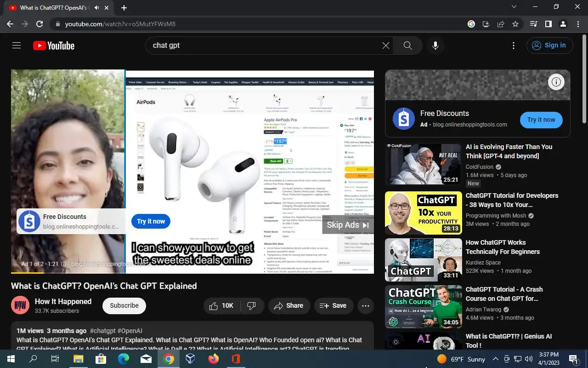Click the address bar URL

120,24
